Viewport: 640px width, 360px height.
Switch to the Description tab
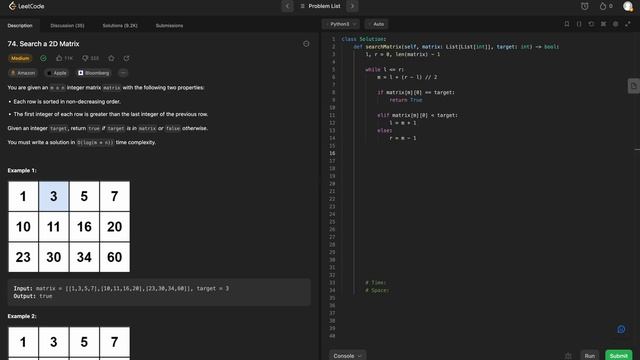[20, 26]
